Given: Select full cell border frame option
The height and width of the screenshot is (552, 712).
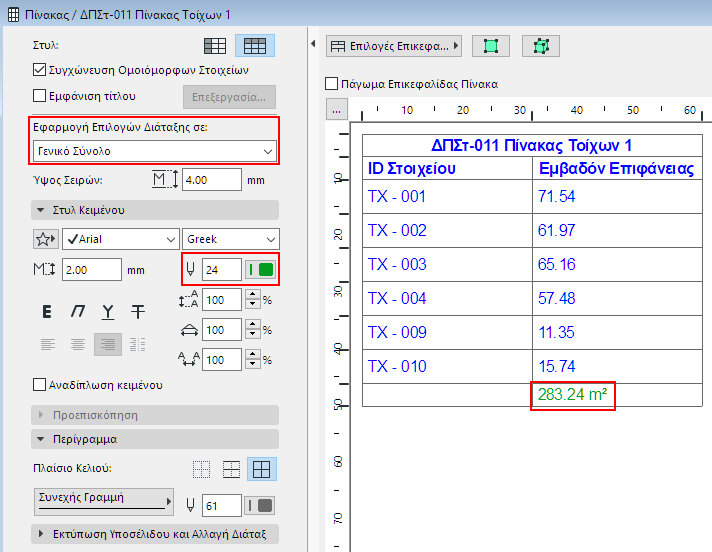Looking at the screenshot, I should coord(262,469).
